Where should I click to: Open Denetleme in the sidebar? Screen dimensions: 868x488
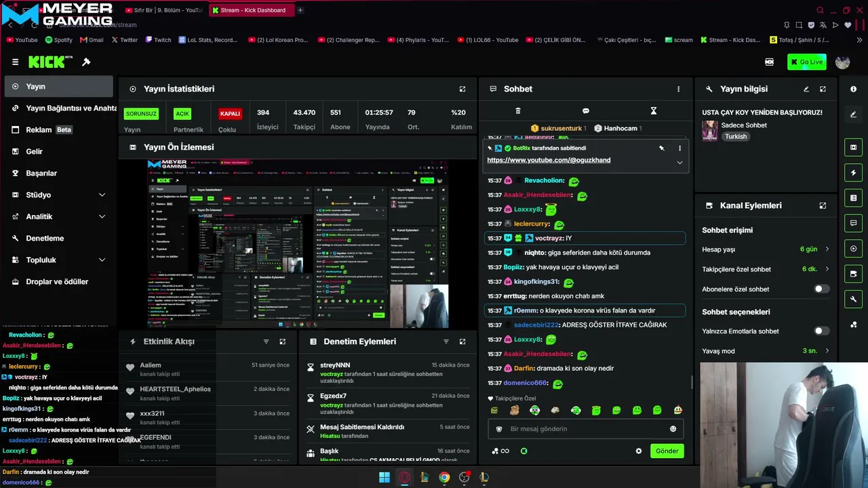58,238
